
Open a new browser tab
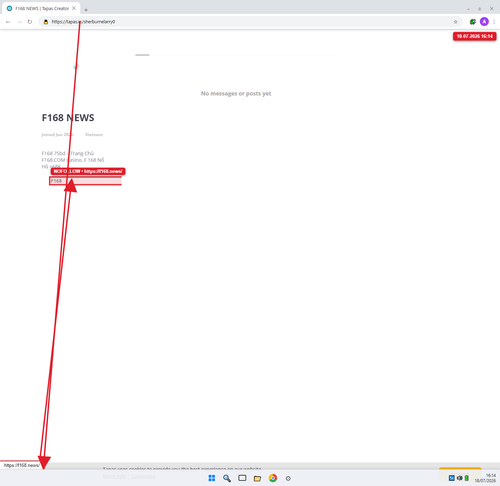pyautogui.click(x=86, y=10)
